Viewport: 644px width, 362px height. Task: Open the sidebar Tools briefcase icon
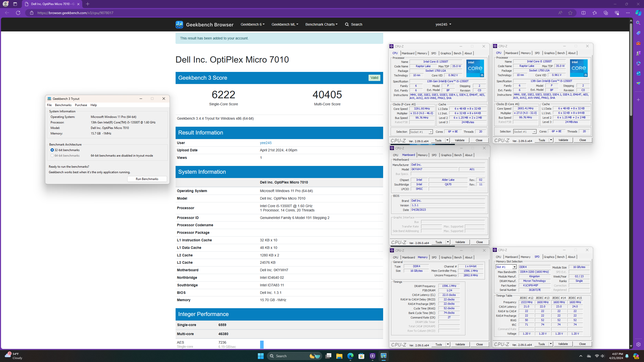(x=638, y=43)
